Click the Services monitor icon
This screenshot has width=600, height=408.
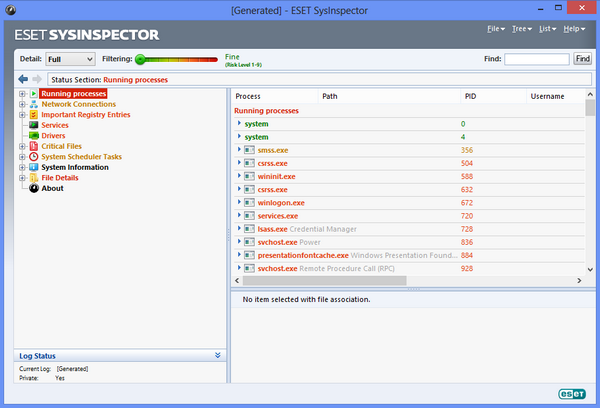coord(34,125)
